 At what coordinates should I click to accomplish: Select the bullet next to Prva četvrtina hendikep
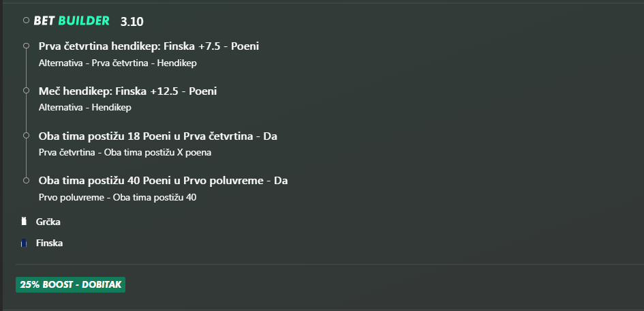(27, 46)
